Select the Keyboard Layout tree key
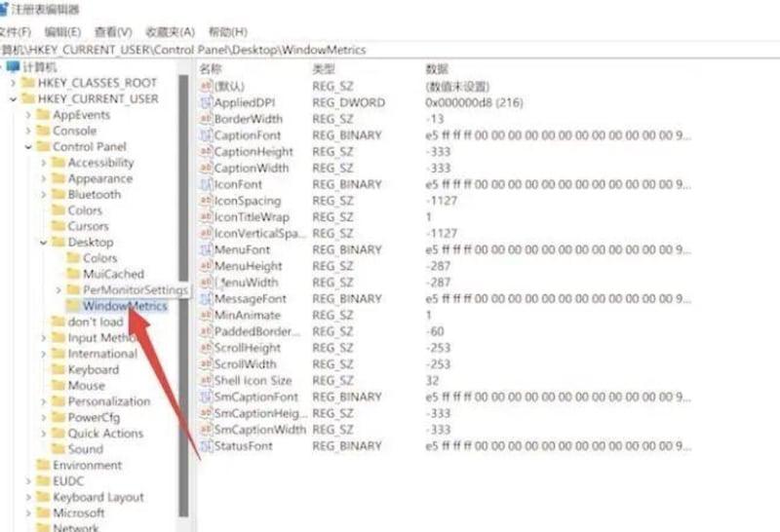 pos(98,497)
